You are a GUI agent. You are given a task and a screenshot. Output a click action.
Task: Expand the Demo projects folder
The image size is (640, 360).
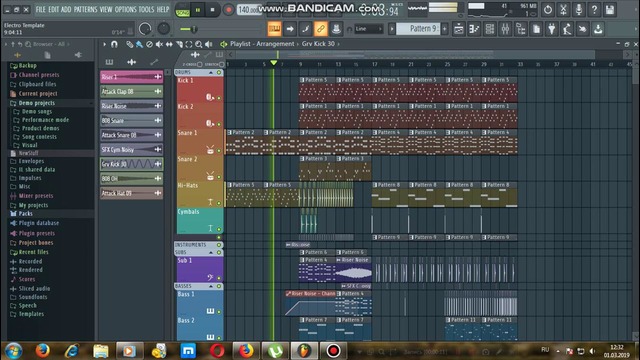tap(37, 103)
